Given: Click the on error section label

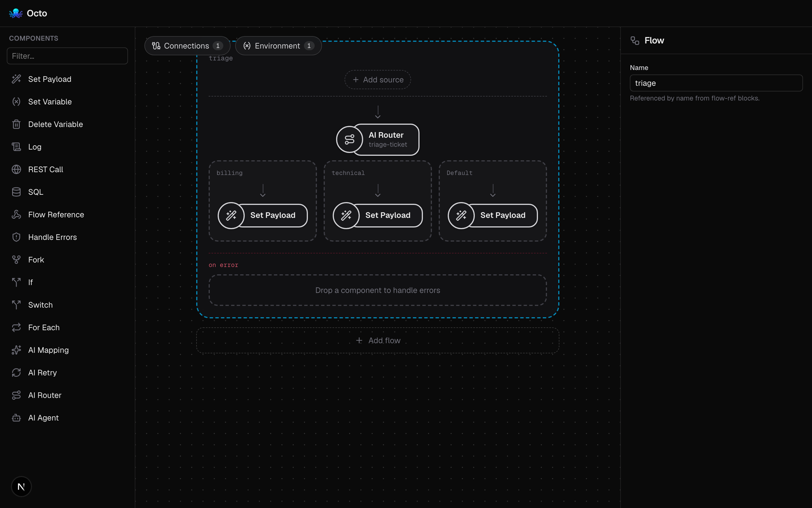Looking at the screenshot, I should [x=224, y=265].
